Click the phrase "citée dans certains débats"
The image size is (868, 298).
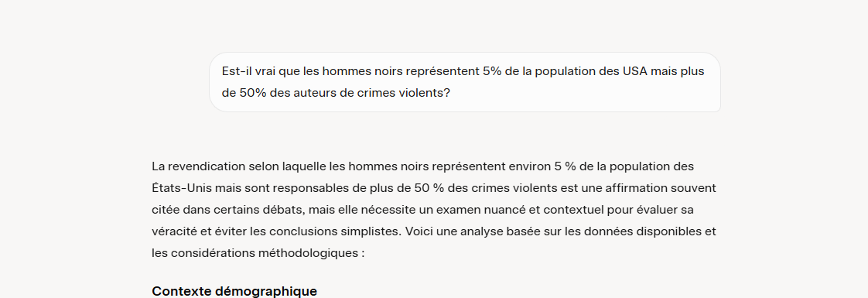[227, 210]
